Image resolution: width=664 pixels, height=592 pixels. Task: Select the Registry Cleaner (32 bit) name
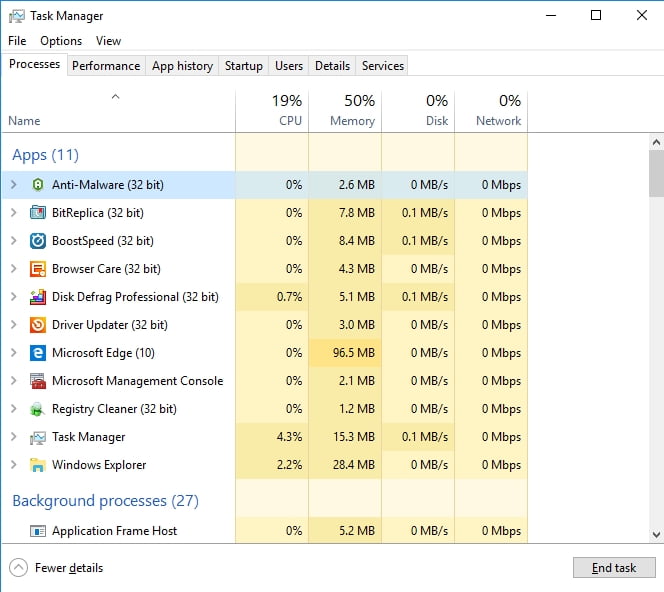tap(114, 409)
